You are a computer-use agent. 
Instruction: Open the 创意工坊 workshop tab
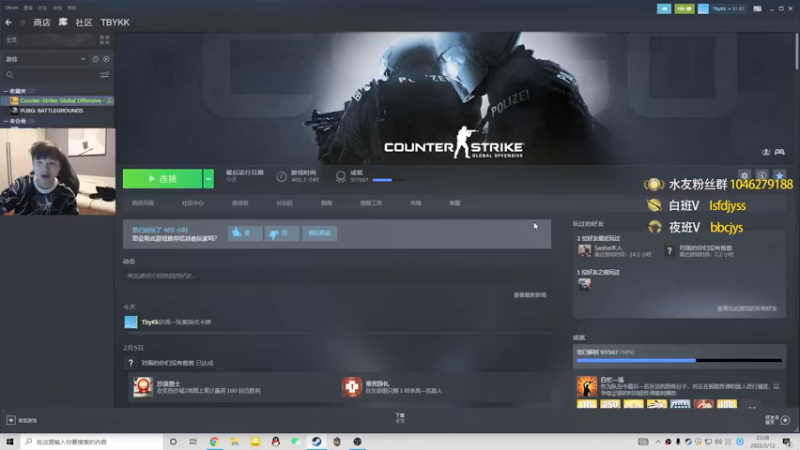371,203
